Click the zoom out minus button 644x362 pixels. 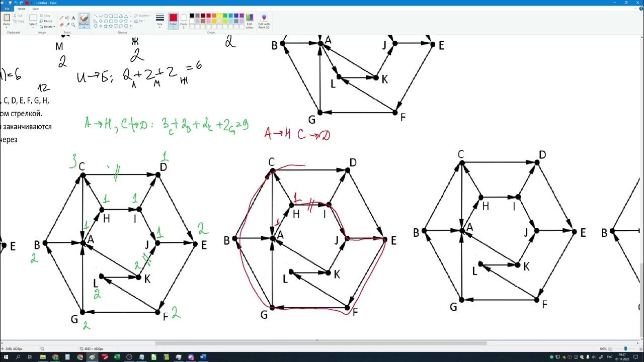(x=610, y=349)
